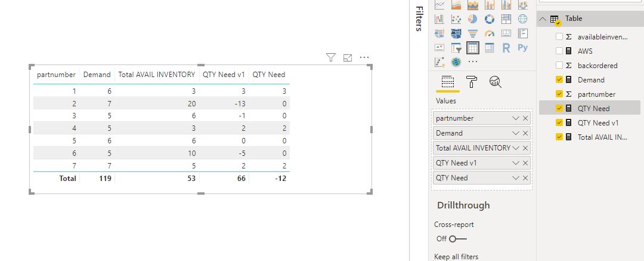This screenshot has height=261, width=644.
Task: Open the QTY Need v1 value dropdown chevron
Action: tap(515, 163)
